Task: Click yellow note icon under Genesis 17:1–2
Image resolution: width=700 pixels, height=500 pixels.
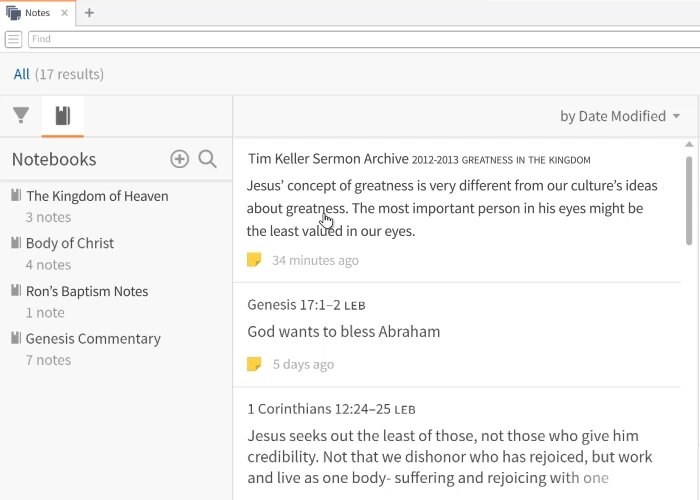Action: pyautogui.click(x=254, y=364)
